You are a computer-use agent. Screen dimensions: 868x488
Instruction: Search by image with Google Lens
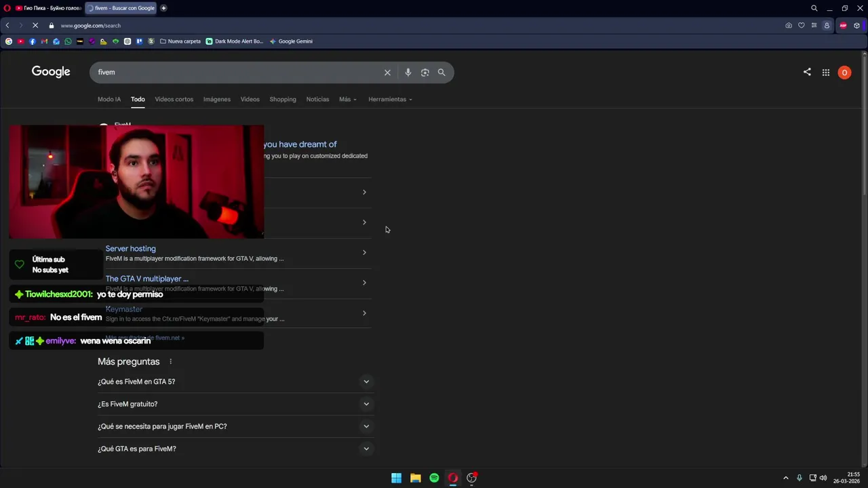pyautogui.click(x=425, y=73)
